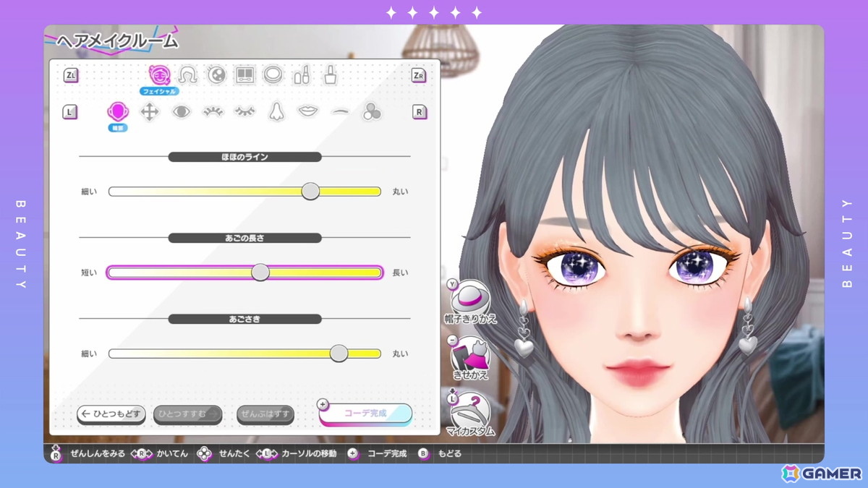Select the face contour (輪郭) icon
868x488 pixels.
[118, 110]
